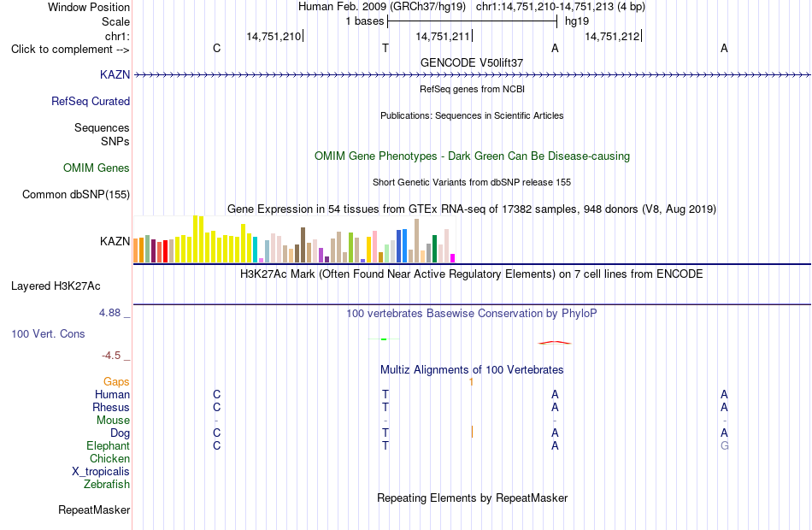Click the Elephant species label

click(x=108, y=446)
